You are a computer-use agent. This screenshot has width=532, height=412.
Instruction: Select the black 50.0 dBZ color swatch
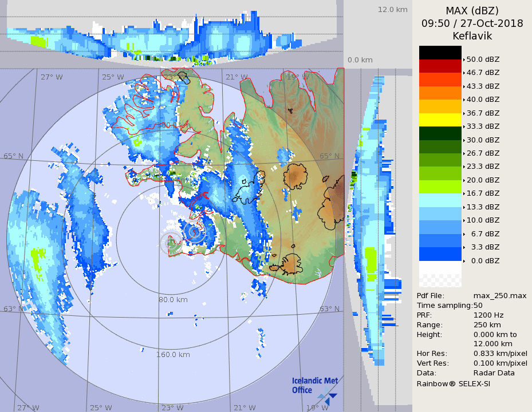[440, 53]
